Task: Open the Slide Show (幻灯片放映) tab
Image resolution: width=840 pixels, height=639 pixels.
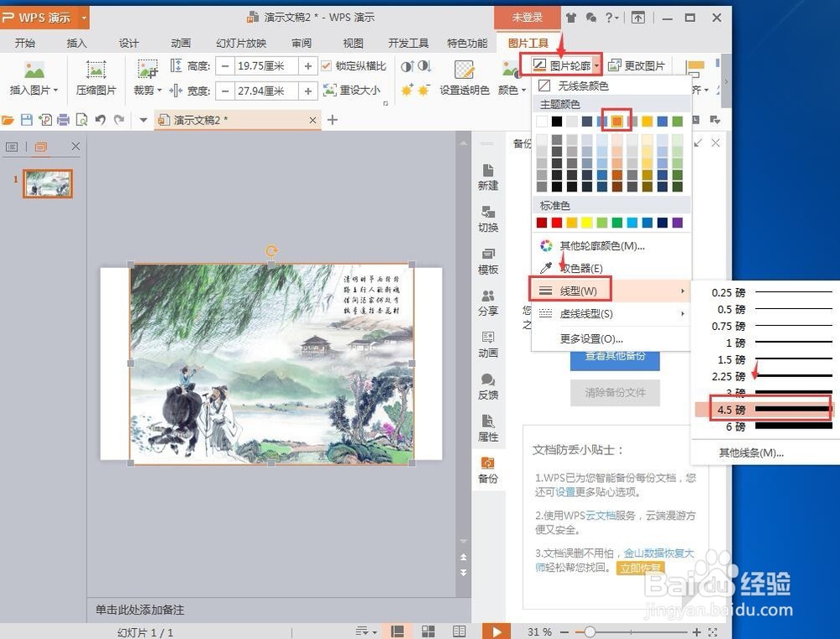Action: click(241, 43)
